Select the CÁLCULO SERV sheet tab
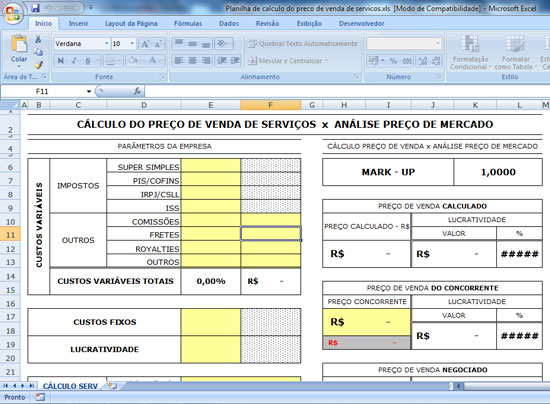This screenshot has height=404, width=550. click(70, 386)
